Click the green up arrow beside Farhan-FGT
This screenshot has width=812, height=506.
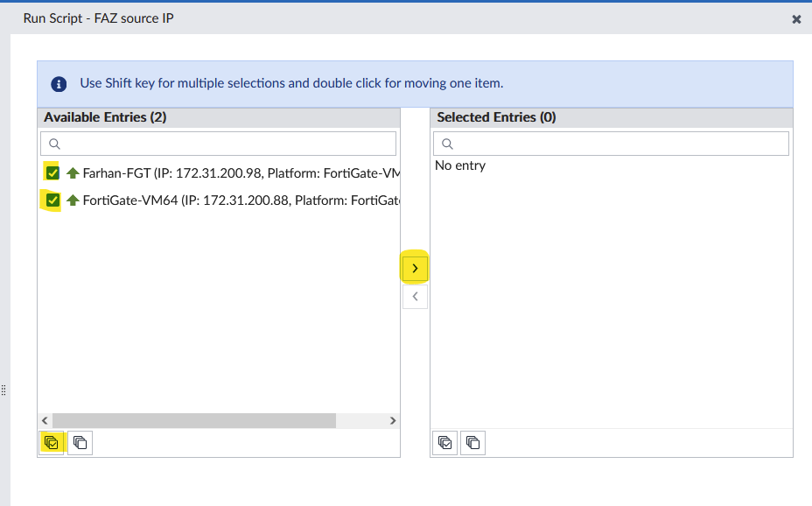[73, 172]
